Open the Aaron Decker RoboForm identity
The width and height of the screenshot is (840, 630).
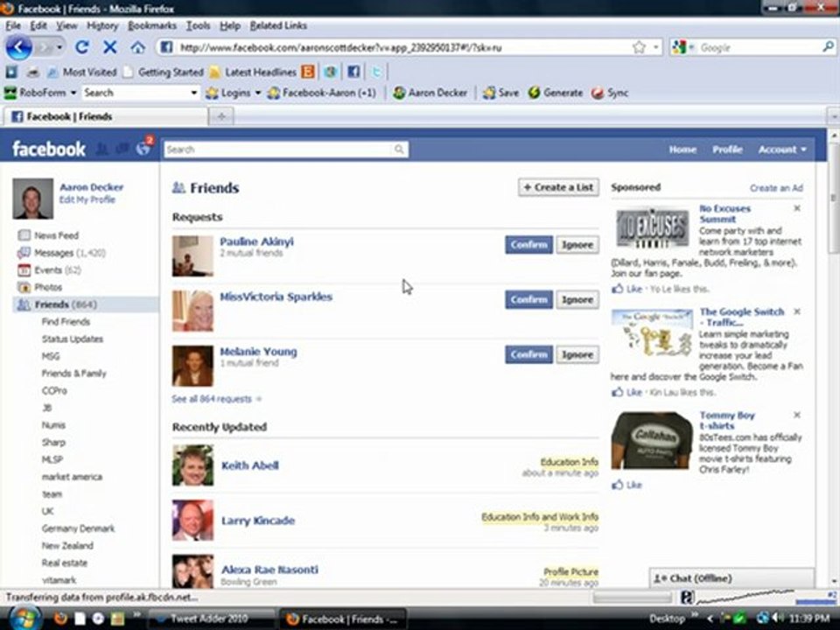(x=430, y=93)
